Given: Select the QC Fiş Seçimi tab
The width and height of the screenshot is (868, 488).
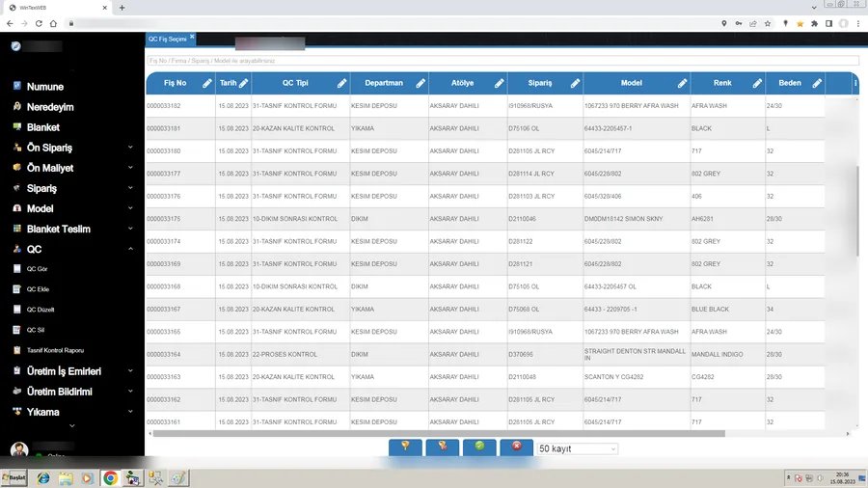Looking at the screenshot, I should [167, 40].
